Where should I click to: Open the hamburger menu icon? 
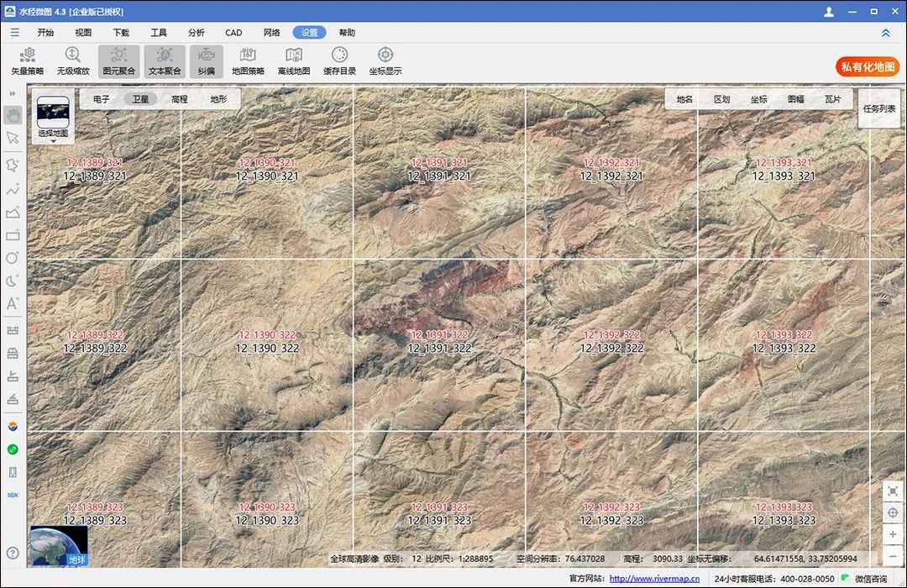(x=14, y=33)
